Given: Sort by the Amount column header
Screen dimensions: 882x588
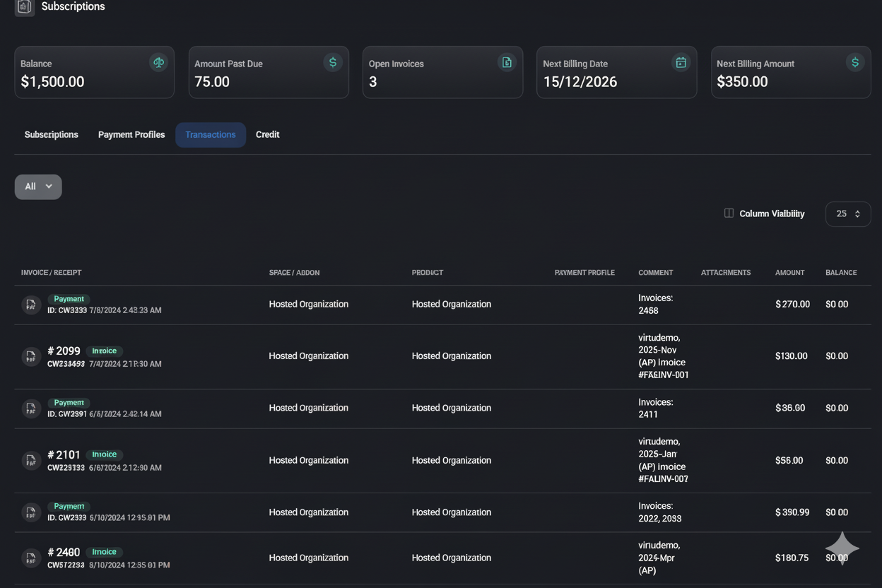Looking at the screenshot, I should (789, 273).
